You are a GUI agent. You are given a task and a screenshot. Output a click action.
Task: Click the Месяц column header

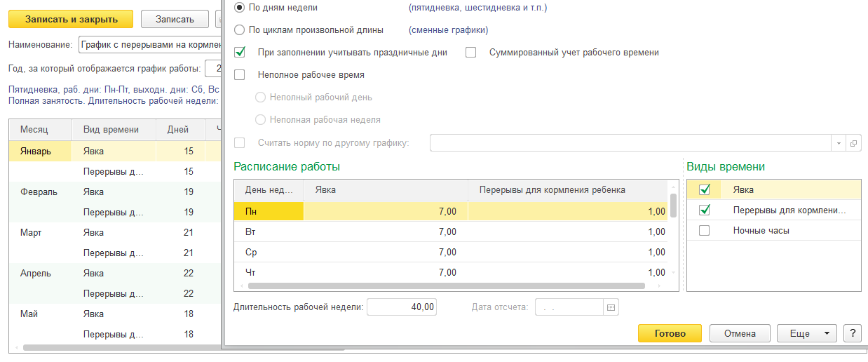(x=41, y=130)
